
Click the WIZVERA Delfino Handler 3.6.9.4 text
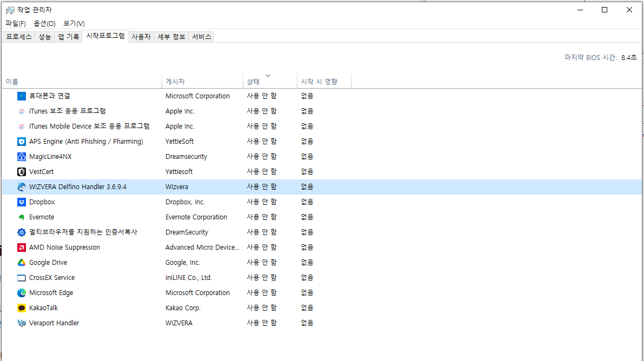click(78, 187)
